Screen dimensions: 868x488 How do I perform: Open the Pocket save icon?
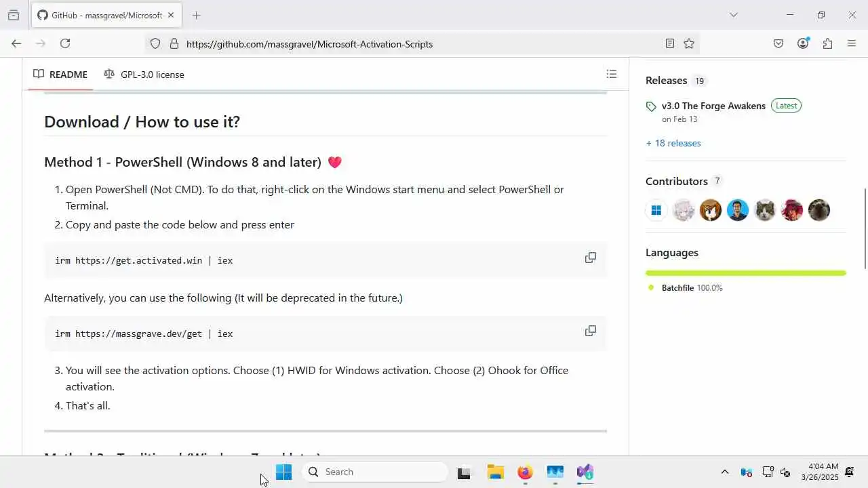[778, 43]
